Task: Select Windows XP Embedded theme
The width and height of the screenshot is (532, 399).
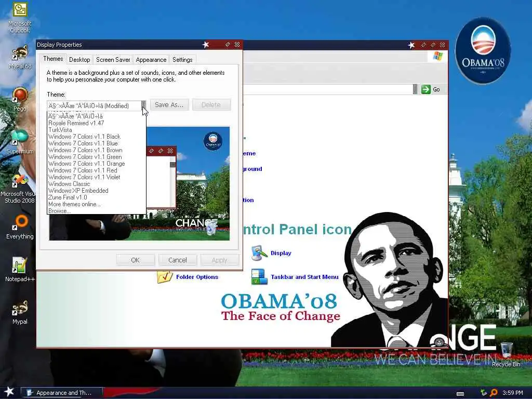Action: [97, 191]
